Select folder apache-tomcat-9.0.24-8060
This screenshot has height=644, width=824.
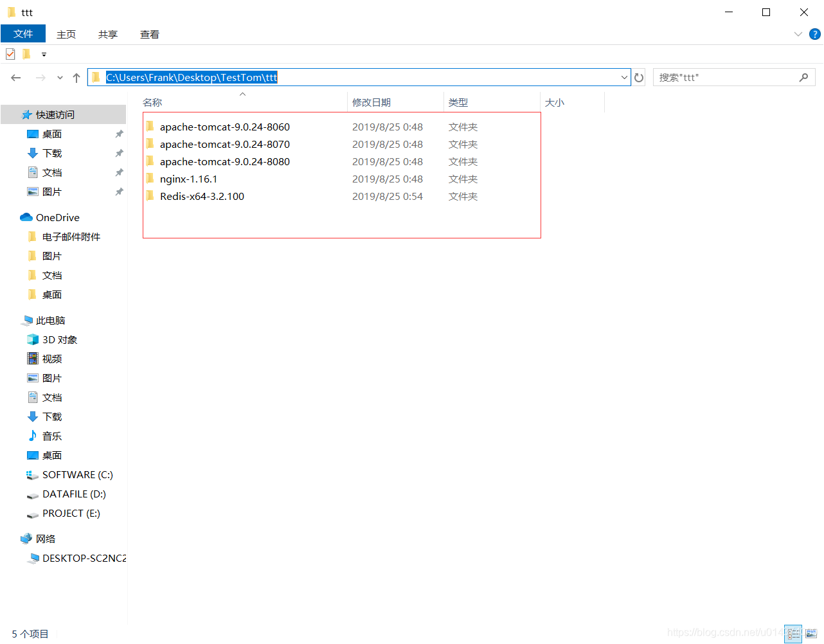click(x=225, y=127)
